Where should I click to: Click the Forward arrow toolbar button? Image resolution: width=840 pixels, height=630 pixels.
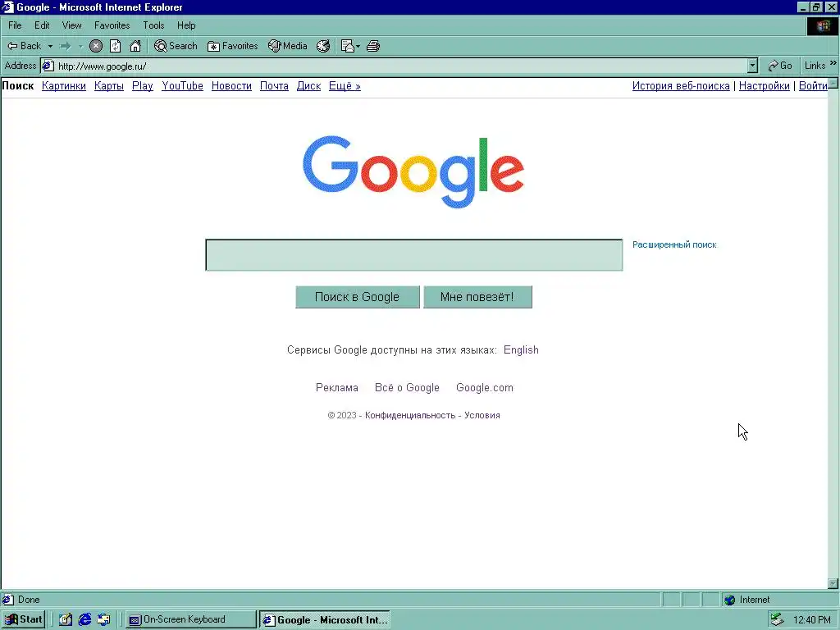(66, 46)
